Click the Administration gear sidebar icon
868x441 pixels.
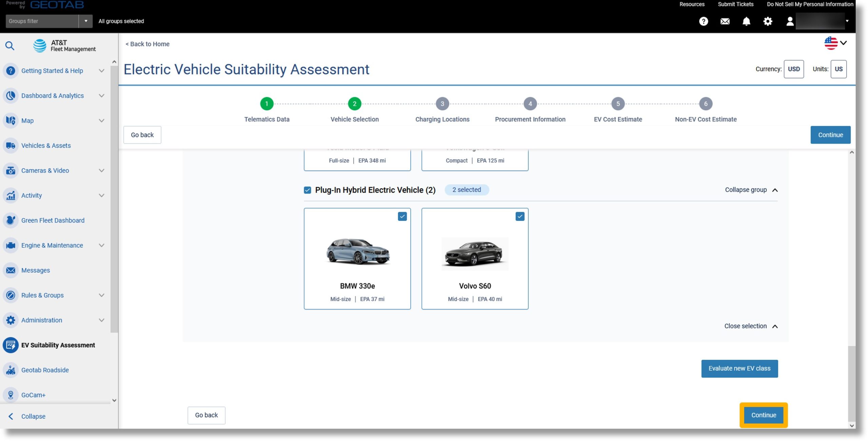(11, 320)
